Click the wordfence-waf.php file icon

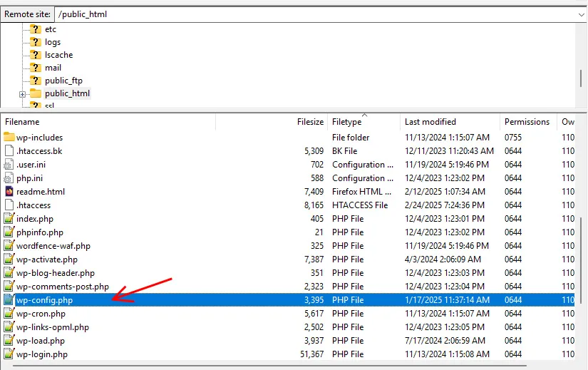9,245
